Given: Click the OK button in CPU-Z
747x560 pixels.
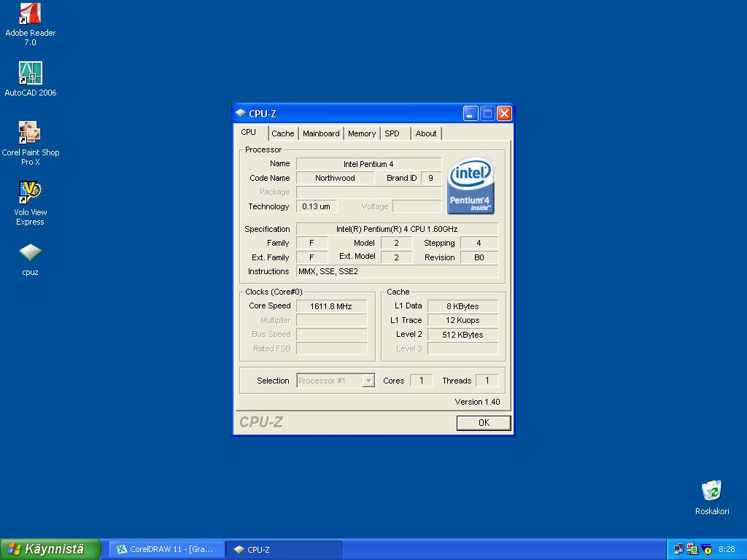Looking at the screenshot, I should coord(484,423).
